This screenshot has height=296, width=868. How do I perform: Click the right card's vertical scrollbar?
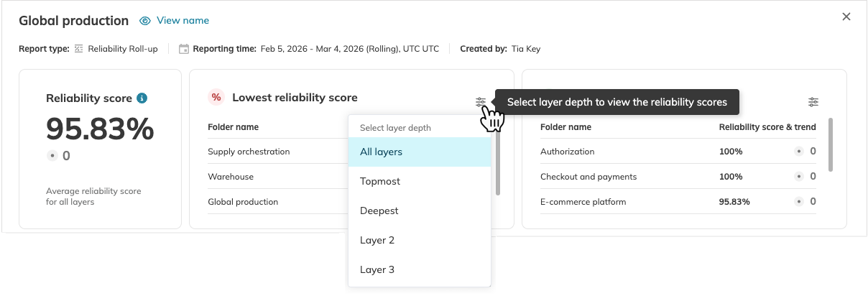(x=831, y=145)
